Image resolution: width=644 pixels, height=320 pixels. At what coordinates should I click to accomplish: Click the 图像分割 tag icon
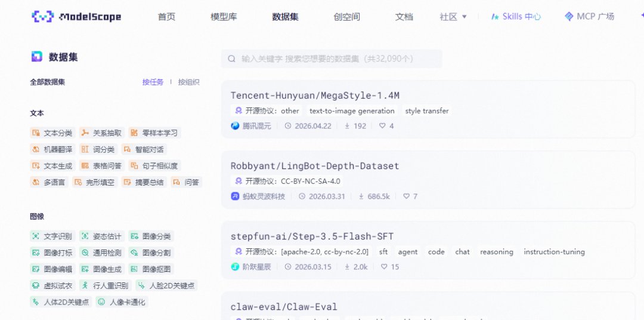click(x=134, y=253)
